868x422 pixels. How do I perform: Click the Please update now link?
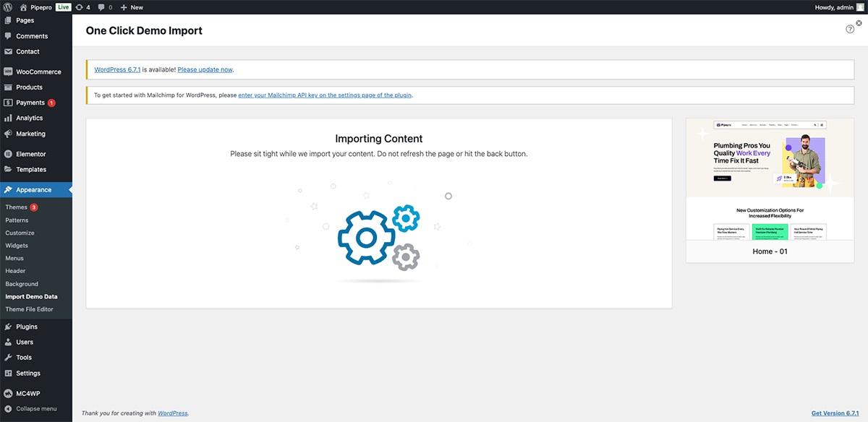(x=205, y=70)
